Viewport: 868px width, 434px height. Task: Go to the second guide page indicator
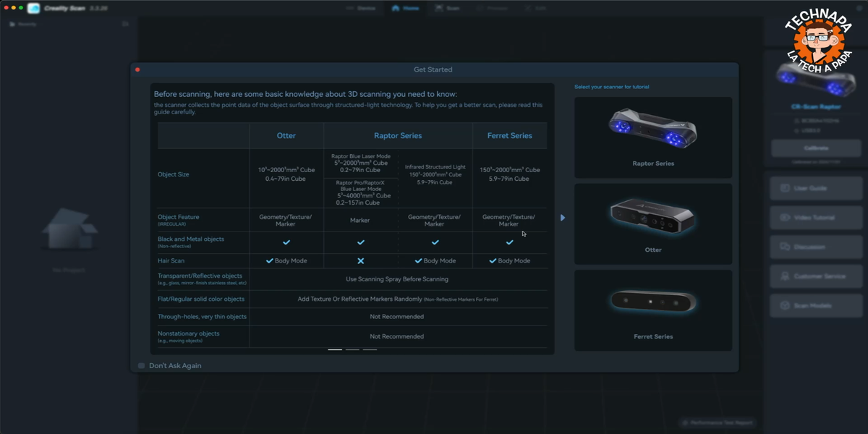352,349
